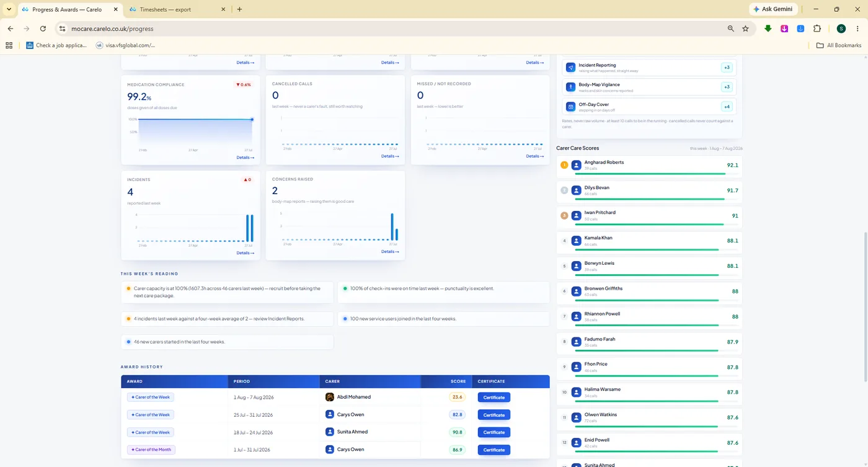868x467 pixels.
Task: View Sunita Ahmed's Certificate
Action: [494, 432]
